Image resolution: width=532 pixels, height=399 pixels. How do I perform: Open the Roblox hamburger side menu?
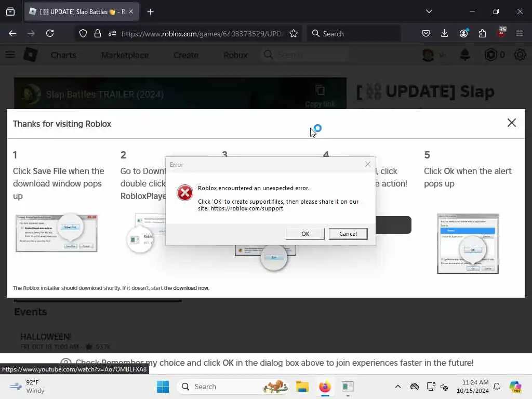point(10,55)
